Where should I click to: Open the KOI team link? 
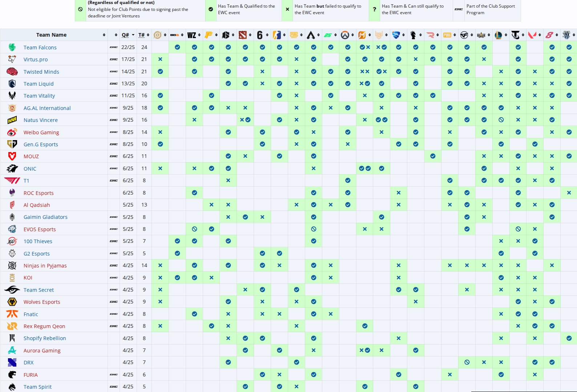pos(28,278)
